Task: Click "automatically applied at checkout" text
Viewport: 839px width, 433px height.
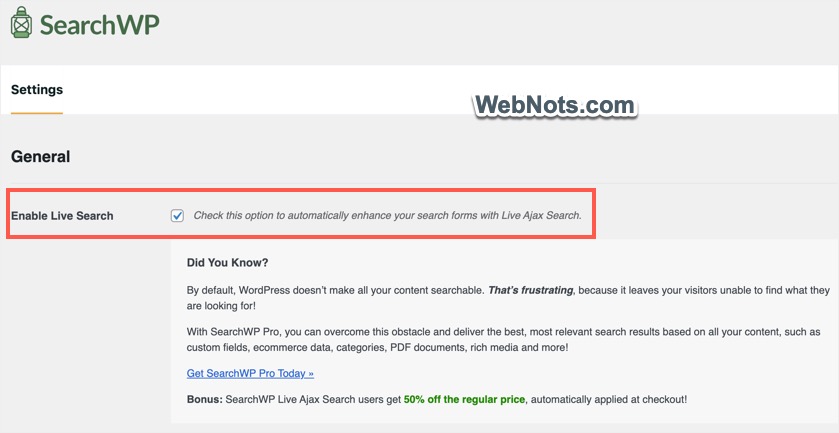Action: [x=609, y=399]
